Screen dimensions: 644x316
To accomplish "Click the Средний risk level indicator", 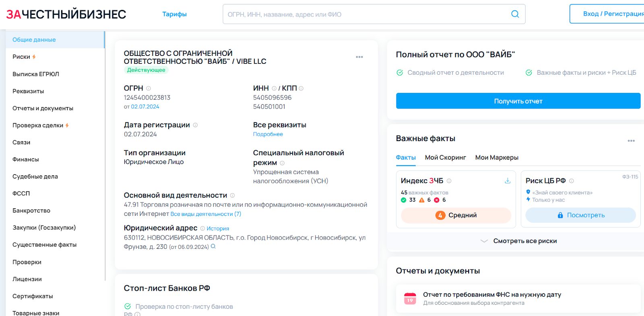I will click(x=456, y=215).
